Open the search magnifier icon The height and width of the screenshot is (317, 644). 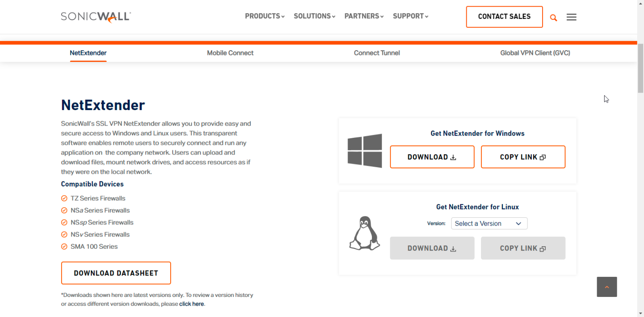[x=553, y=18]
